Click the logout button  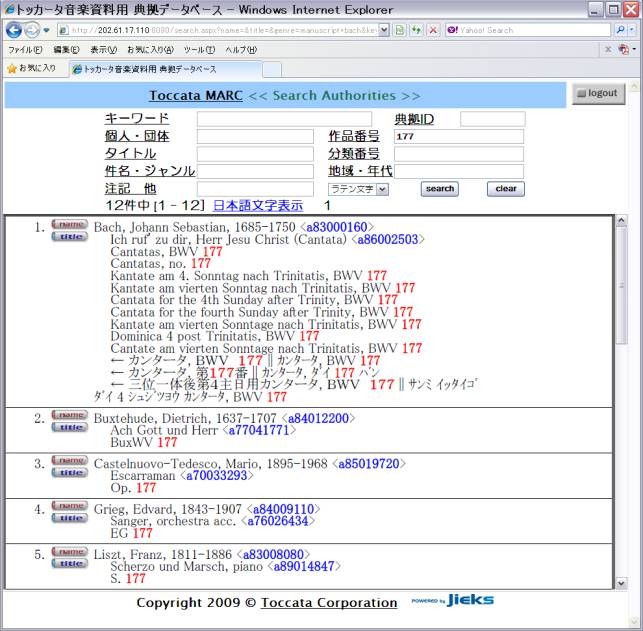[x=598, y=93]
